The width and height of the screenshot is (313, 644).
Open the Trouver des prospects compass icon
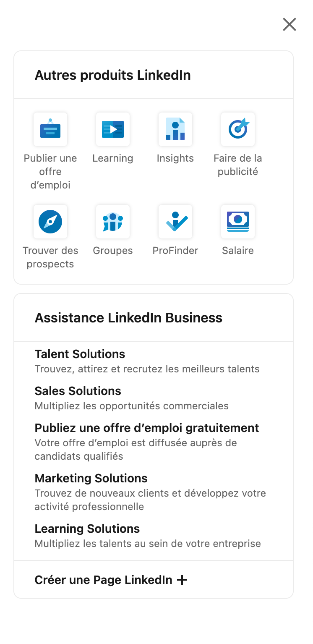coord(50,222)
